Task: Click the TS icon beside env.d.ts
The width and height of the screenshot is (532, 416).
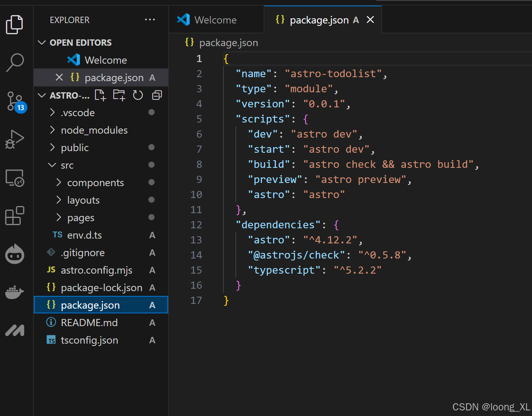Action: (x=58, y=235)
